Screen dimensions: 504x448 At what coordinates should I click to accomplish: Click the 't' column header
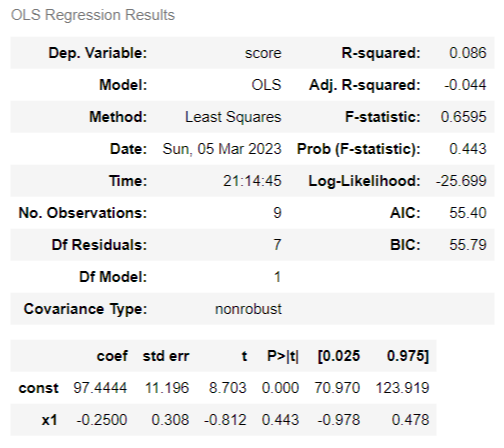[244, 356]
